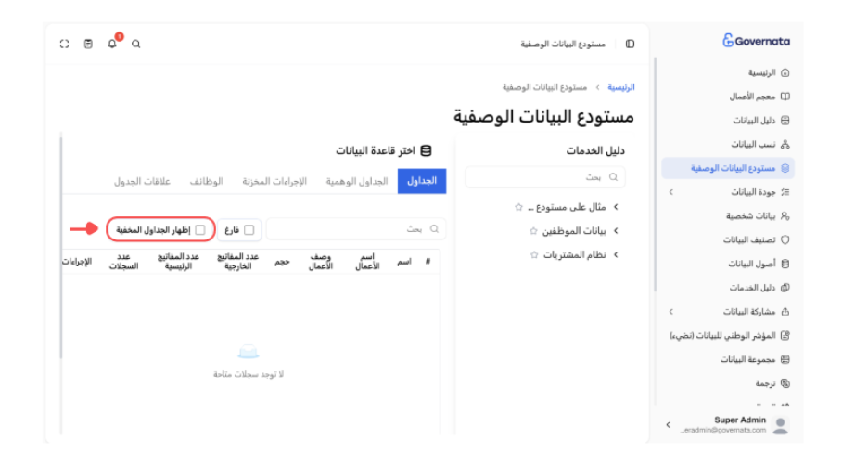The image size is (868, 465).
Task: Collapse the sidebar panel toggle icon
Action: (x=630, y=44)
